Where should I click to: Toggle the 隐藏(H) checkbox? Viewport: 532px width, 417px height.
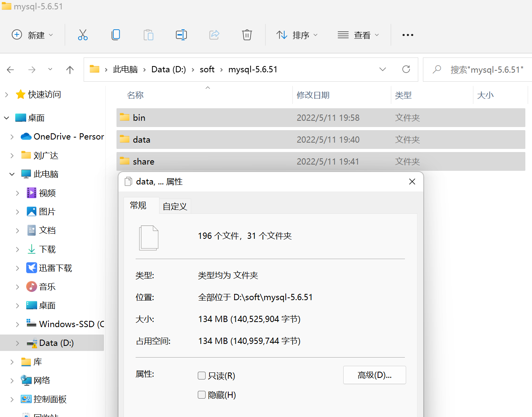click(x=202, y=395)
